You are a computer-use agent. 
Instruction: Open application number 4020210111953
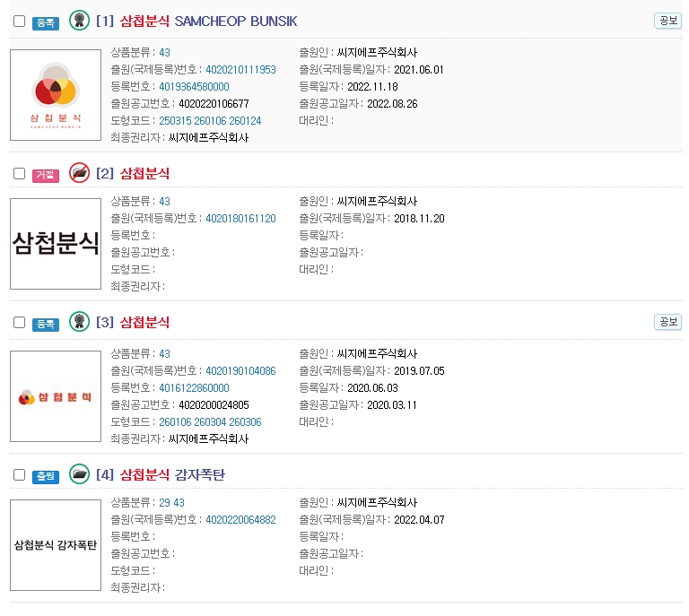coord(240,70)
